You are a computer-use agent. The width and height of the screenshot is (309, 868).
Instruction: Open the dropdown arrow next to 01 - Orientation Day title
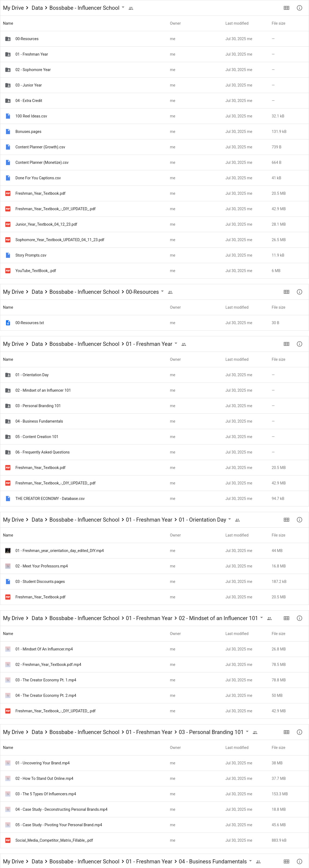pos(230,520)
